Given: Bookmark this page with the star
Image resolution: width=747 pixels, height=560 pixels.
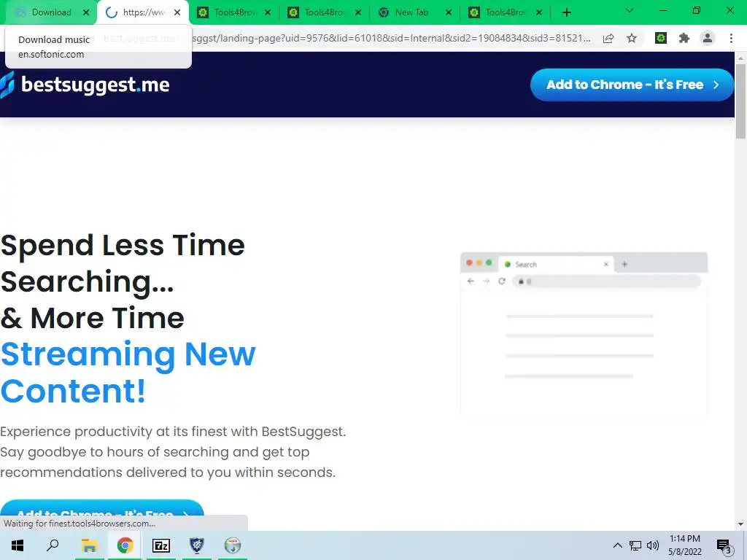Looking at the screenshot, I should point(632,38).
